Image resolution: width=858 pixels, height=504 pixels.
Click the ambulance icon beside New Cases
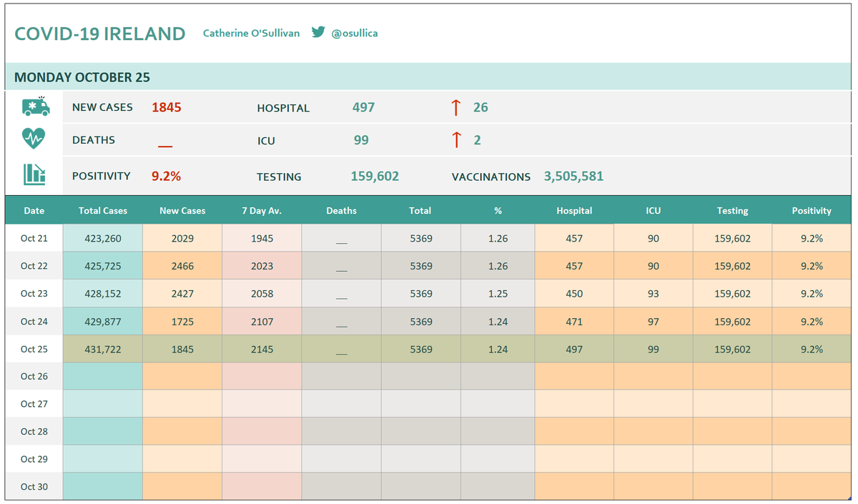tap(36, 107)
